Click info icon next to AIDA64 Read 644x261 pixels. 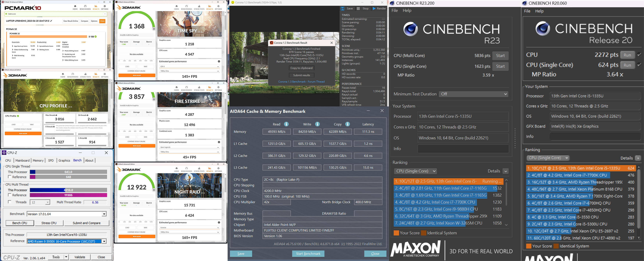click(286, 124)
